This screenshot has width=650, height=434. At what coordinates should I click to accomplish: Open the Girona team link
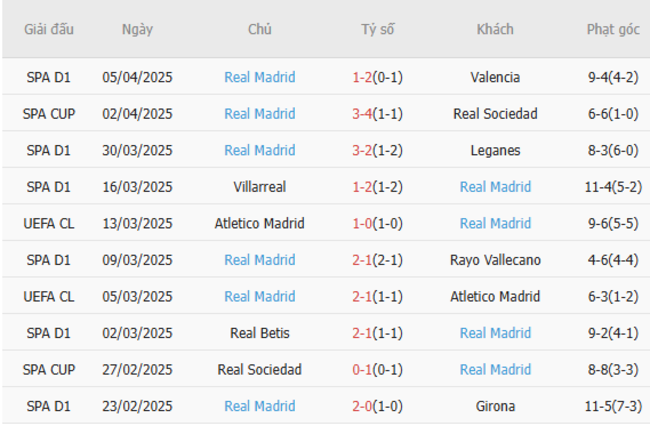(x=495, y=406)
